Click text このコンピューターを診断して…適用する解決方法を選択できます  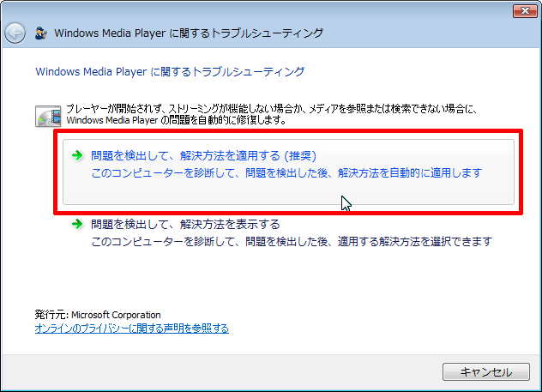click(292, 241)
